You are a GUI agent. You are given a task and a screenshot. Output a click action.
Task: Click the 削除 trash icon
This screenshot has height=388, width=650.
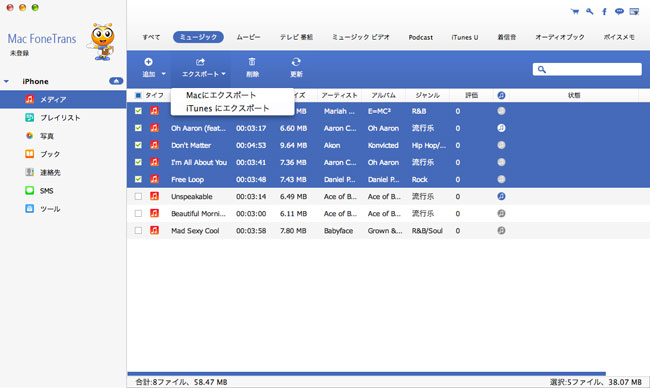(x=252, y=62)
